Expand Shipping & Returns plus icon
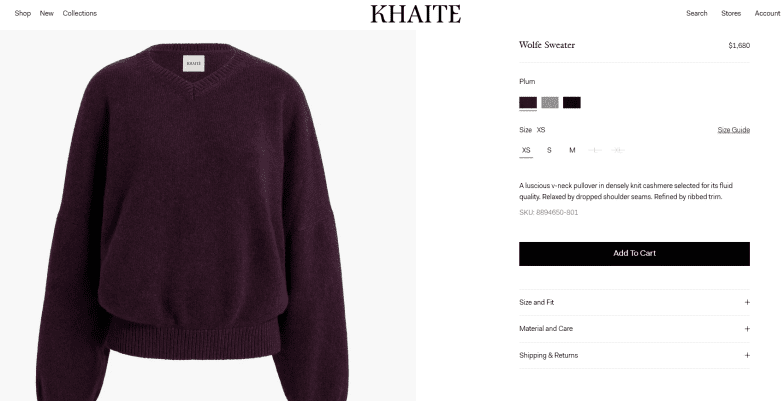Image resolution: width=784 pixels, height=401 pixels. pyautogui.click(x=747, y=355)
